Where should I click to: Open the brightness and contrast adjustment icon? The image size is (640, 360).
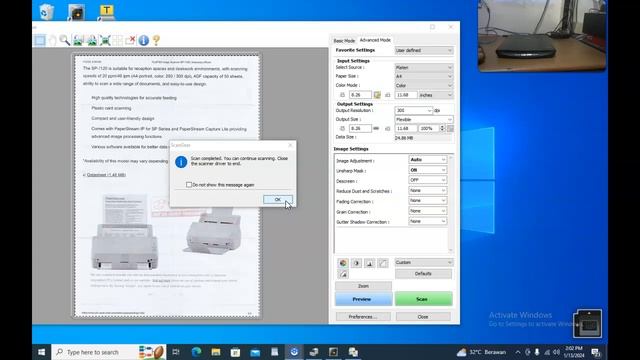(x=356, y=263)
